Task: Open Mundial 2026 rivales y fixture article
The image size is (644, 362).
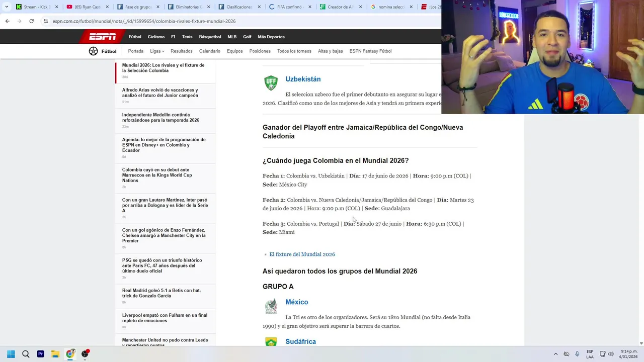Action: pyautogui.click(x=164, y=68)
